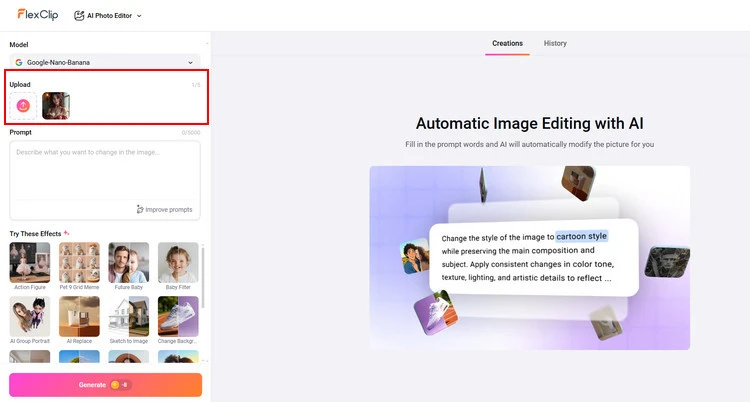Click the FlexClip logo

click(38, 15)
